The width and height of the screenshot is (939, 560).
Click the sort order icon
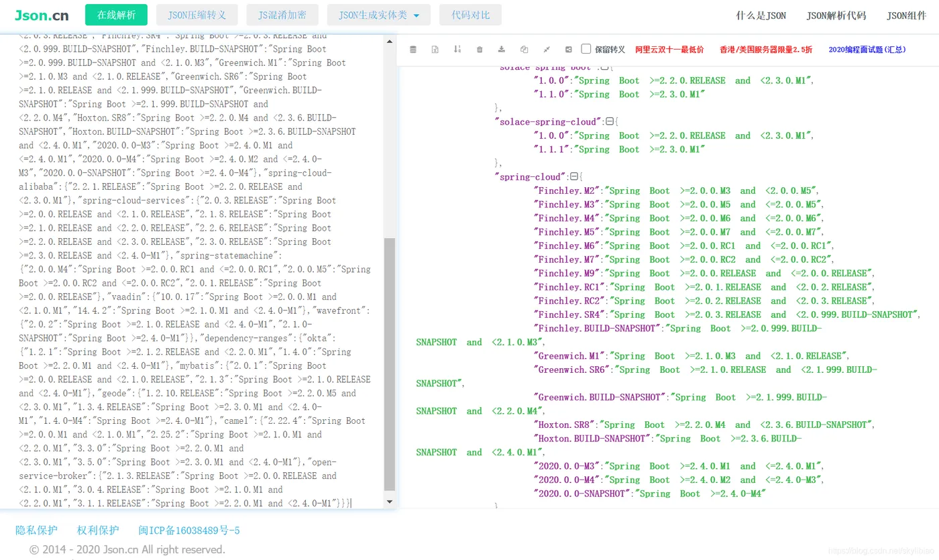(457, 49)
